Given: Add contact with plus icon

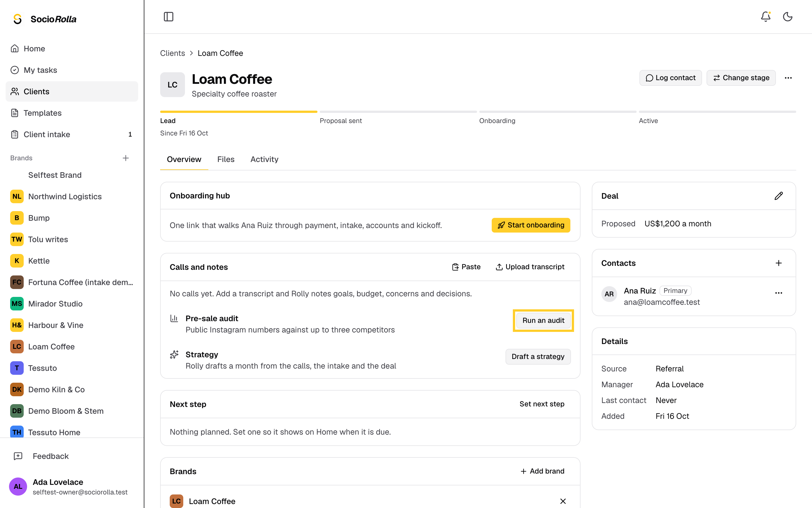Looking at the screenshot, I should click(778, 263).
